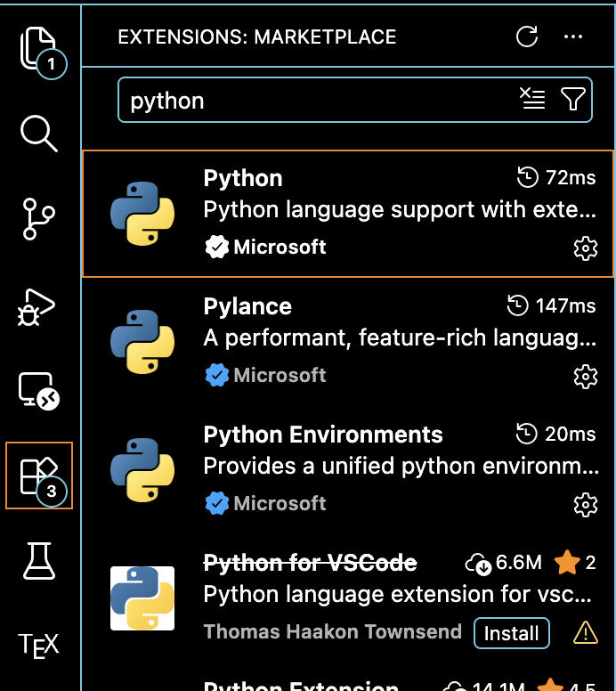Clear extensions search results
This screenshot has height=691, width=616.
532,98
